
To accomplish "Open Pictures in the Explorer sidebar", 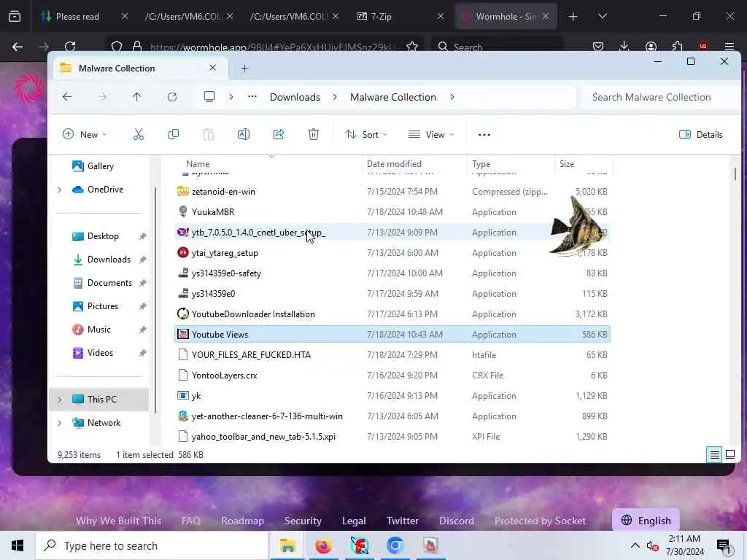I will click(102, 306).
